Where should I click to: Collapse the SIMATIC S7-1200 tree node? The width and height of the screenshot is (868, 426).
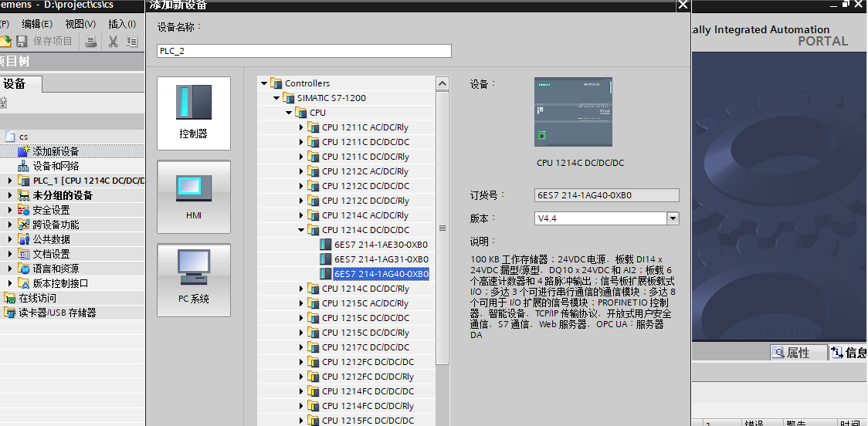276,98
